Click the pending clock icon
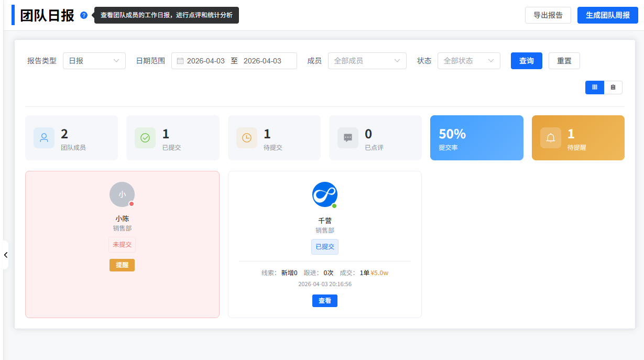644x360 pixels. coord(247,138)
